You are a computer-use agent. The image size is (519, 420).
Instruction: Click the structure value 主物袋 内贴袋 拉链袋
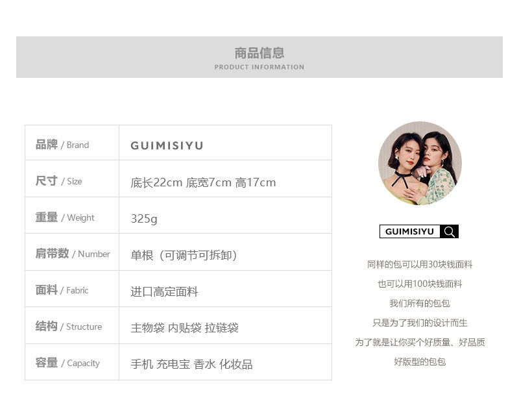click(x=185, y=328)
